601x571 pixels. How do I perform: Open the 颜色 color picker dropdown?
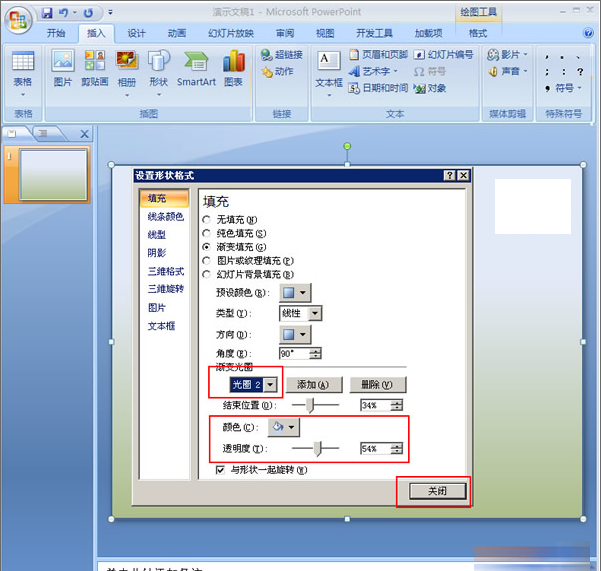pos(284,427)
